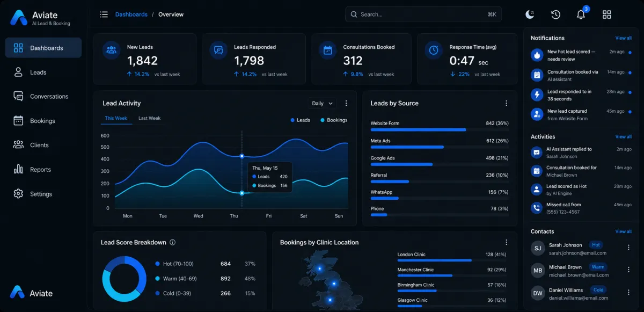The image size is (644, 312).
Task: Click the Missed call phone icon
Action: coord(536,208)
